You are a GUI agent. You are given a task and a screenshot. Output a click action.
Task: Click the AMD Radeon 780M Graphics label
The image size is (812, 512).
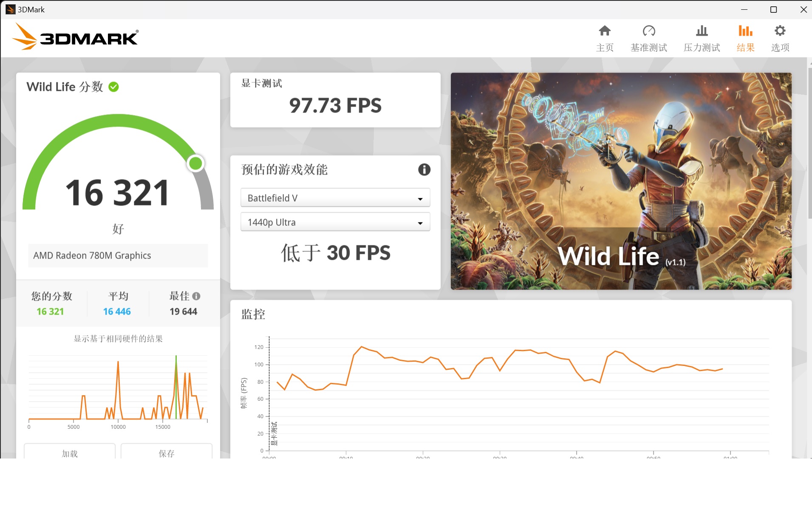coord(92,255)
